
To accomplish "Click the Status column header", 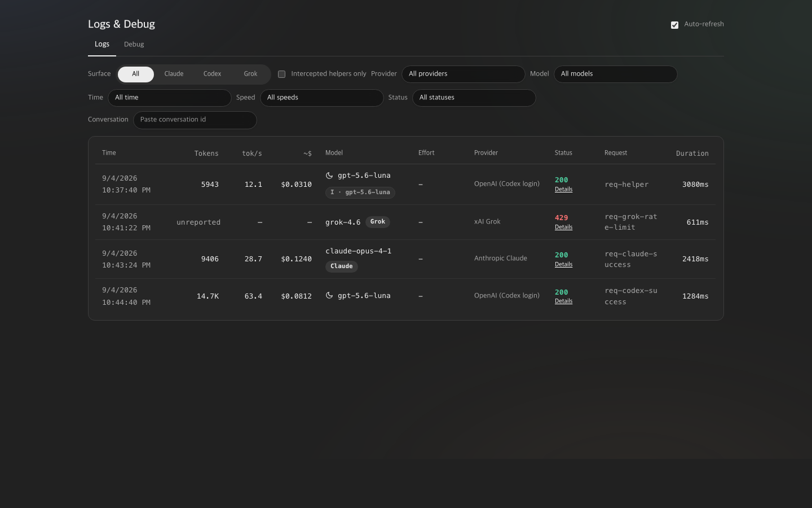I will (x=563, y=153).
